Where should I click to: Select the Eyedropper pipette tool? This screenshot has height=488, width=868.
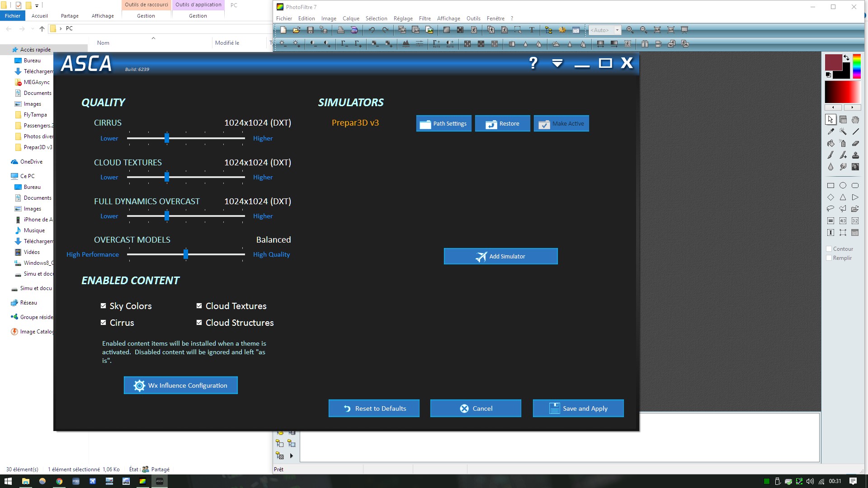830,131
